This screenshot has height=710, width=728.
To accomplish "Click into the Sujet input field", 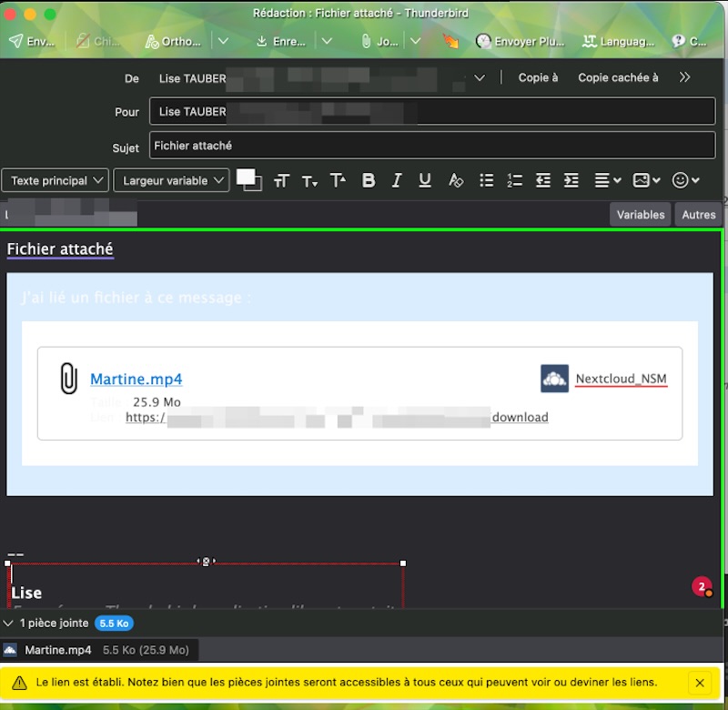I will 432,146.
